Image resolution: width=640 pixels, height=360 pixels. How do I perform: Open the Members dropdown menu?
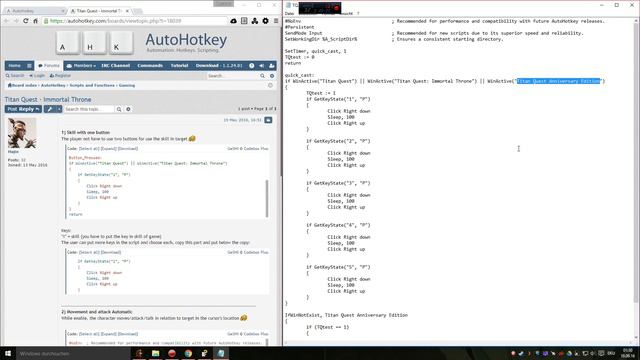coord(81,66)
